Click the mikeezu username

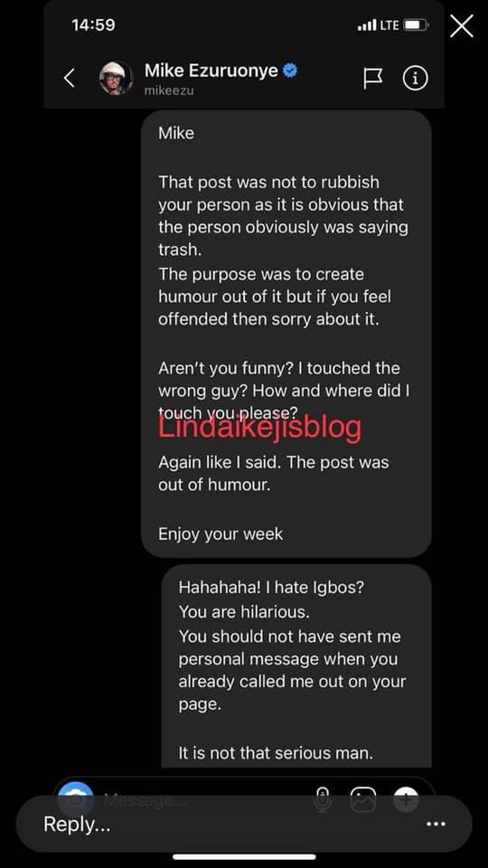coord(169,90)
